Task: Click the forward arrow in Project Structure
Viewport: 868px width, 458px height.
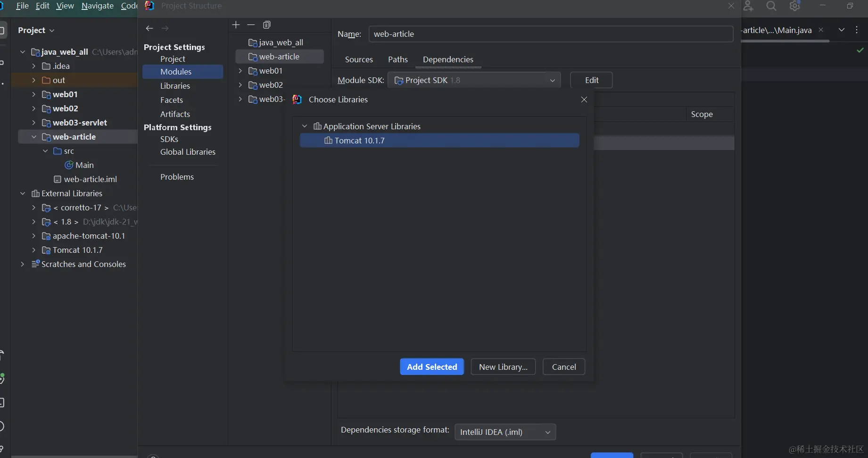Action: coord(165,28)
